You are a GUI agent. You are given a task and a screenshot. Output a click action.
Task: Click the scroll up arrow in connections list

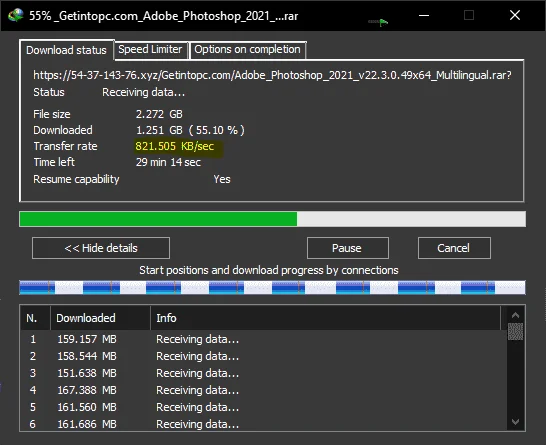coord(515,315)
